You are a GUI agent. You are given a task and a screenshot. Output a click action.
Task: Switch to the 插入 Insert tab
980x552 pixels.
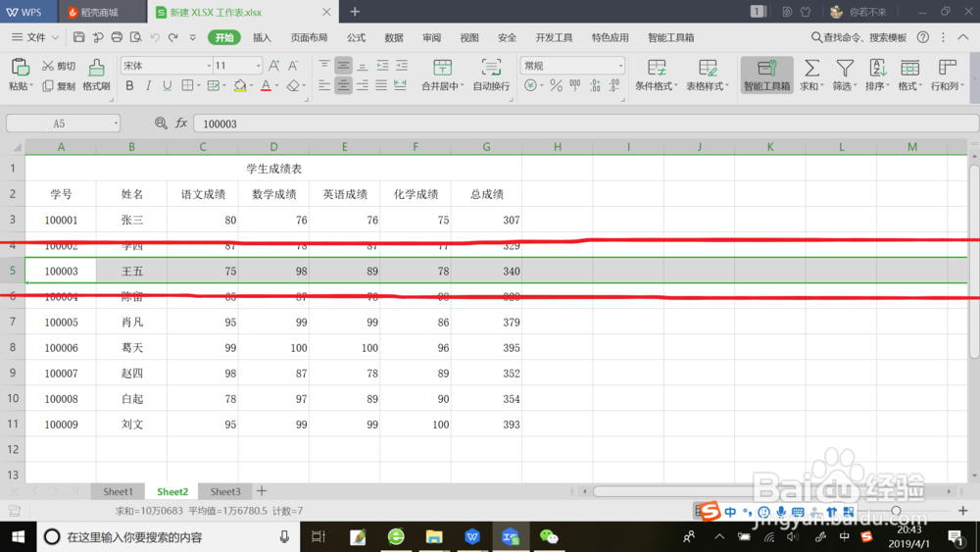tap(262, 37)
